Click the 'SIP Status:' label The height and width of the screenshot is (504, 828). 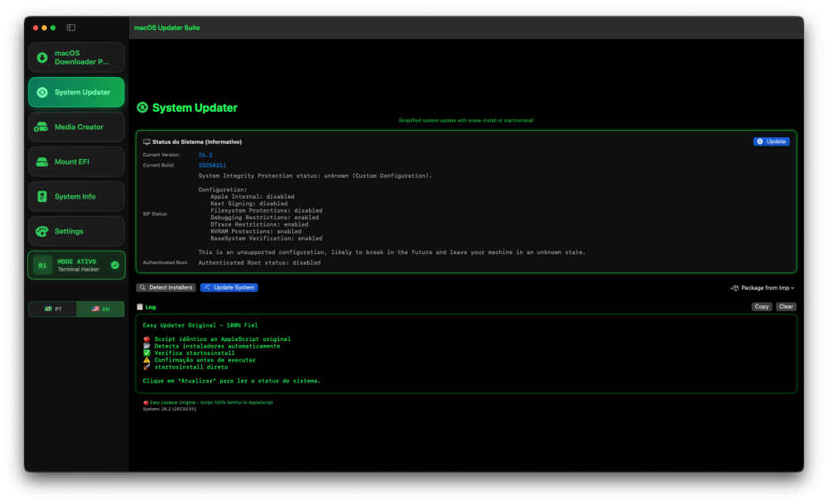point(155,214)
